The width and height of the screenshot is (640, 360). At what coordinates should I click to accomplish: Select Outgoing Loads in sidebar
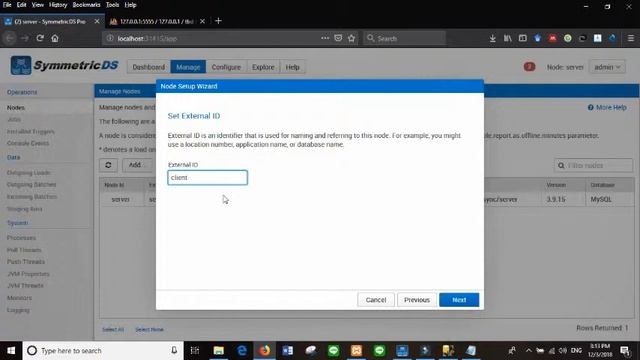(x=29, y=173)
